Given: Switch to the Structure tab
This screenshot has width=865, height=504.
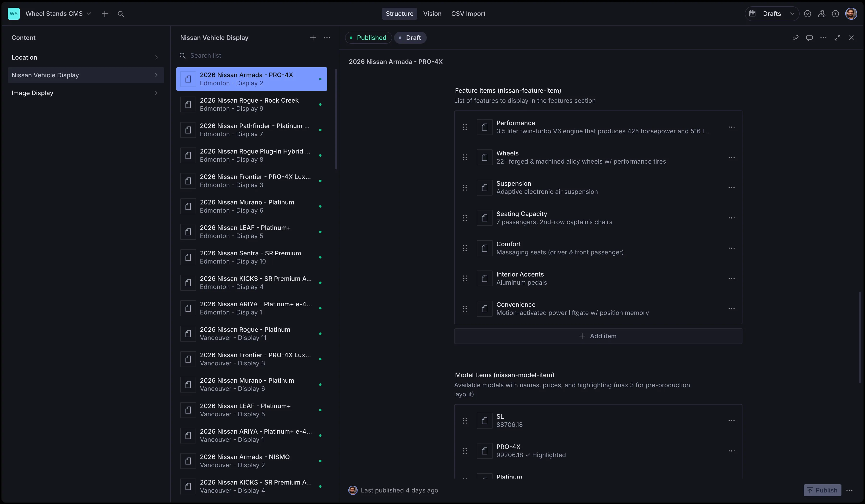Looking at the screenshot, I should tap(399, 14).
